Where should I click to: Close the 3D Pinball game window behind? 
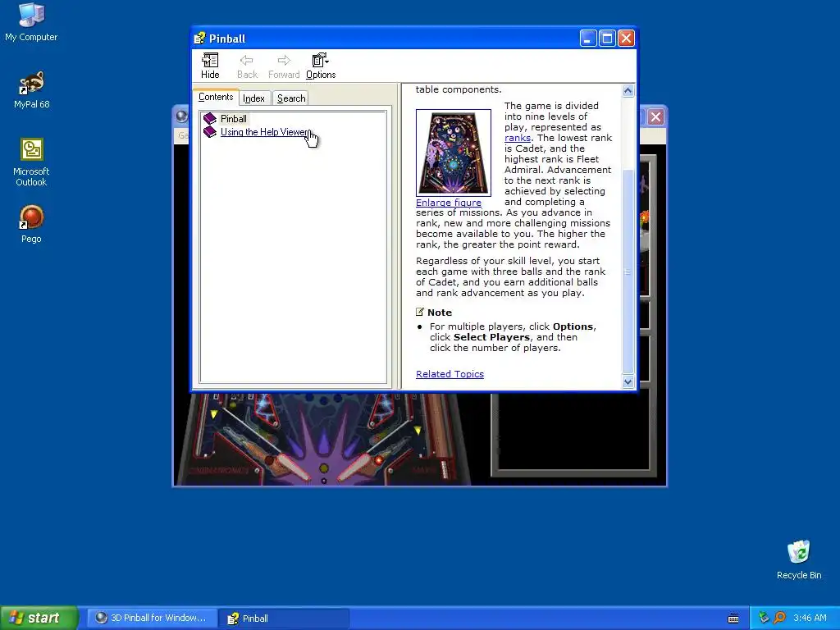[655, 116]
